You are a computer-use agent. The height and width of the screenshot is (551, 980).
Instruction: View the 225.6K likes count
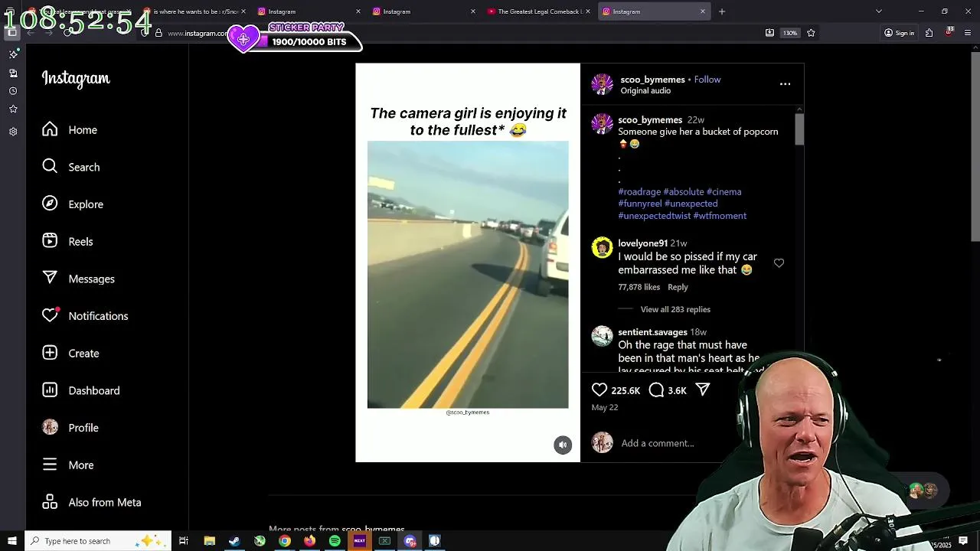click(x=626, y=391)
